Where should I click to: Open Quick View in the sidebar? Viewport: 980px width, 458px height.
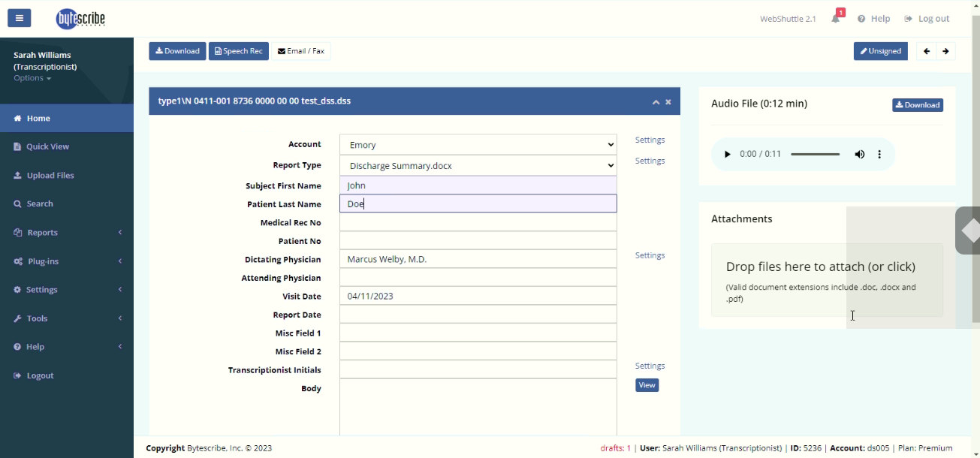coord(67,146)
